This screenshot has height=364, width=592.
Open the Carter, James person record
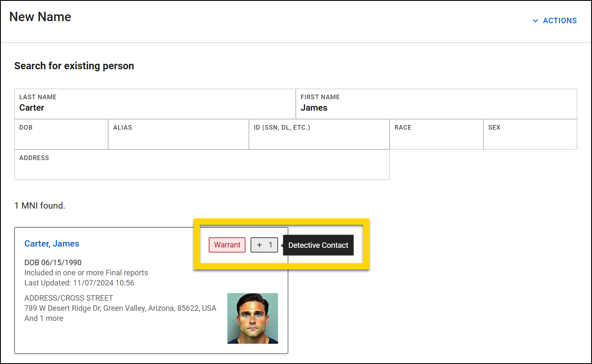pyautogui.click(x=52, y=244)
